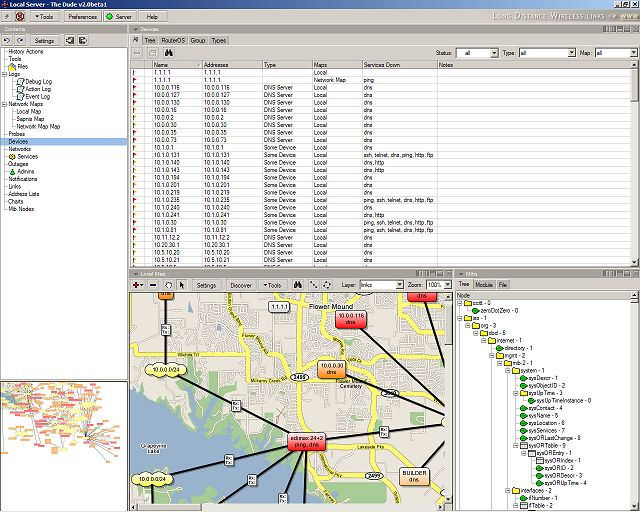Click the undo arrow in Contents panel
Viewport: 640px width, 512px height.
(7, 40)
